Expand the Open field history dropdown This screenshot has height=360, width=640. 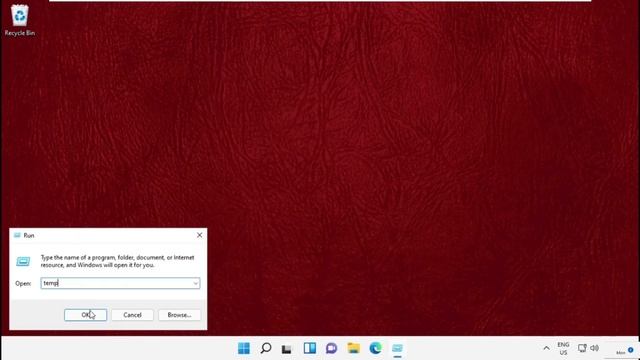(196, 283)
